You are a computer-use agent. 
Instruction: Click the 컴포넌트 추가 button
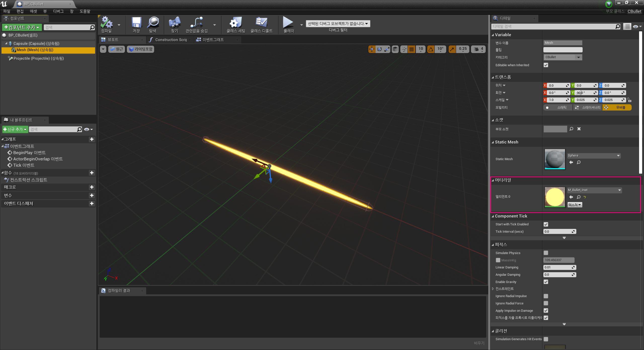coord(22,27)
